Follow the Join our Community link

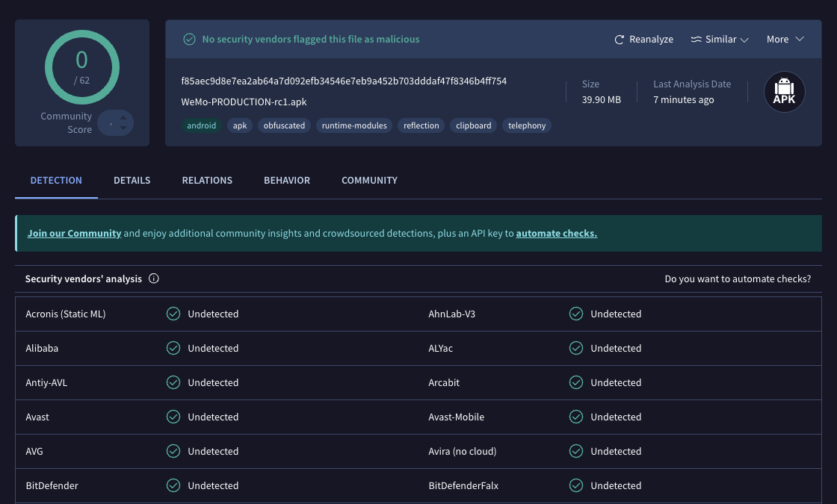74,233
